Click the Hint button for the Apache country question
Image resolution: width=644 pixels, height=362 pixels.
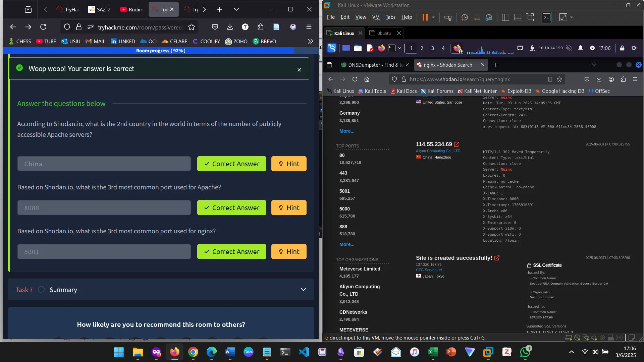[x=289, y=164]
